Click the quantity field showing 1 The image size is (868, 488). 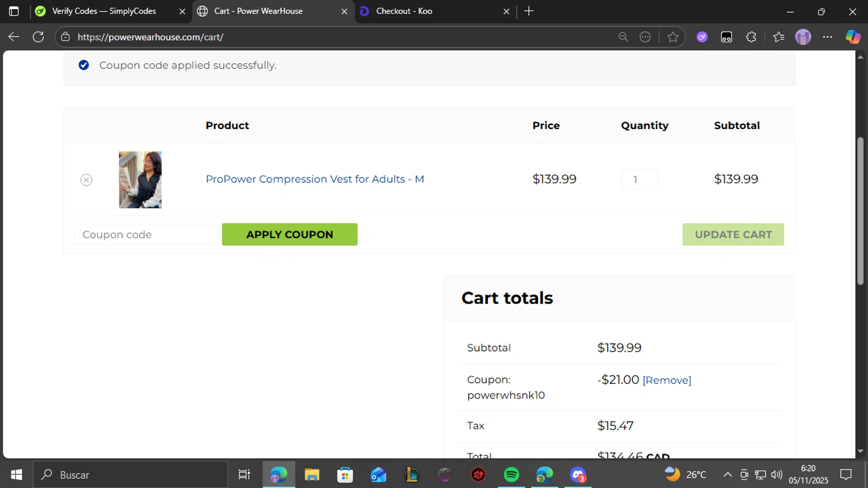[x=639, y=180]
